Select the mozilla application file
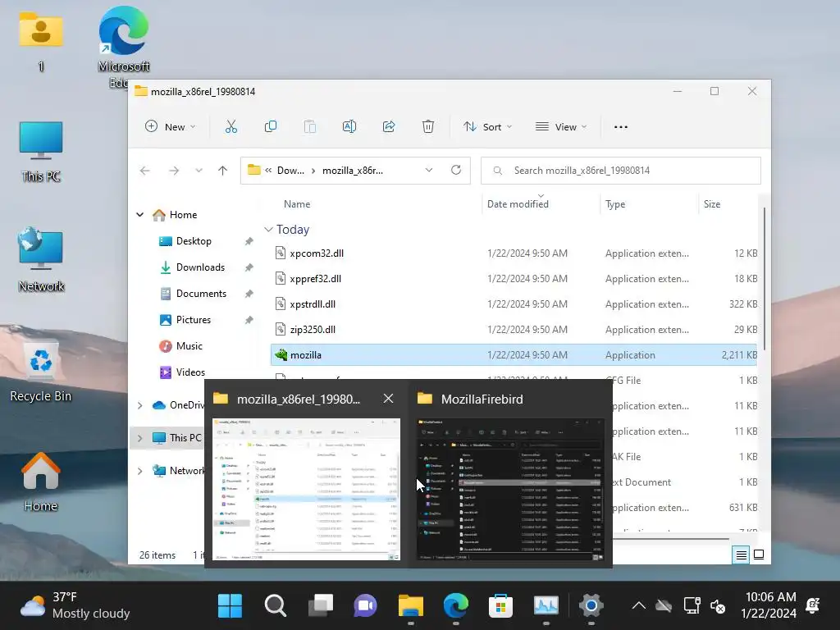840x630 pixels. click(514, 355)
